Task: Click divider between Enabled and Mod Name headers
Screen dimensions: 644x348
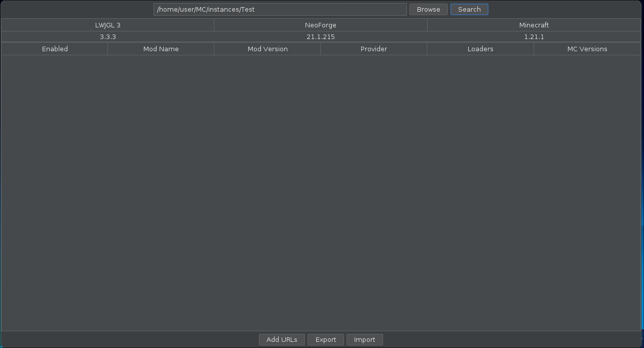Action: pyautogui.click(x=107, y=49)
